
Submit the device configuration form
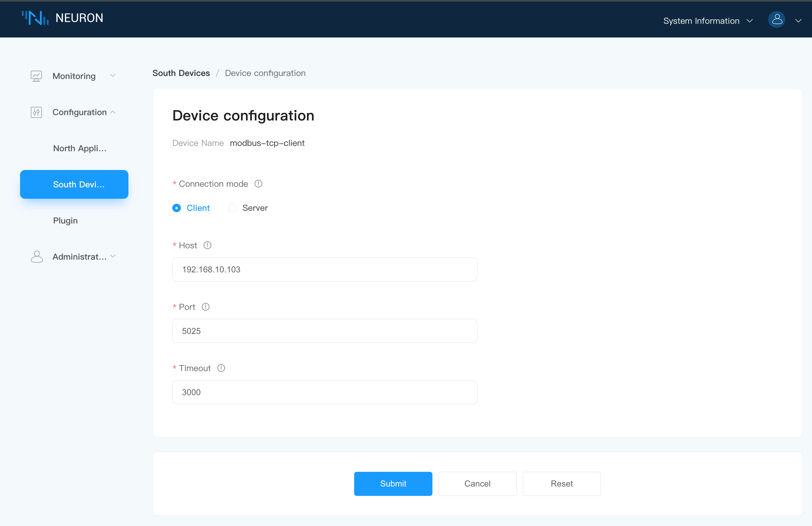393,484
